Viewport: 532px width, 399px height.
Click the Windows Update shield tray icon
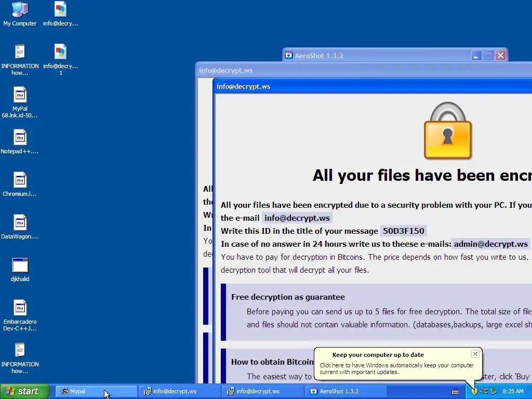tap(474, 391)
